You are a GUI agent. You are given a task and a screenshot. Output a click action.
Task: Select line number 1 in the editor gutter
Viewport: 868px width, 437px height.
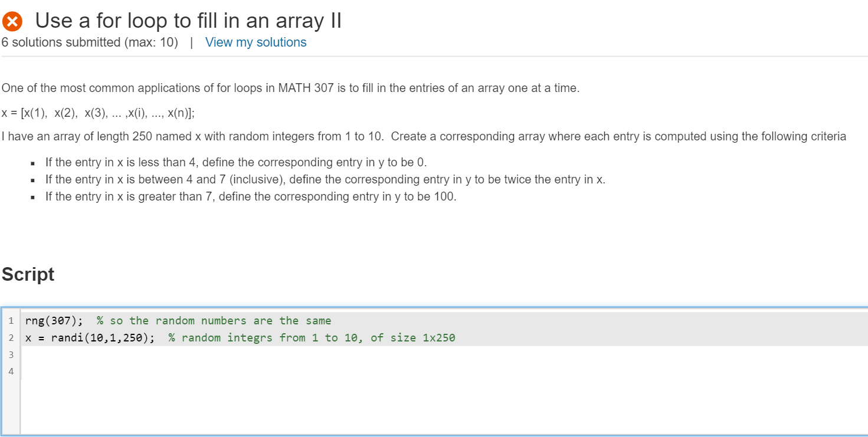pos(11,320)
